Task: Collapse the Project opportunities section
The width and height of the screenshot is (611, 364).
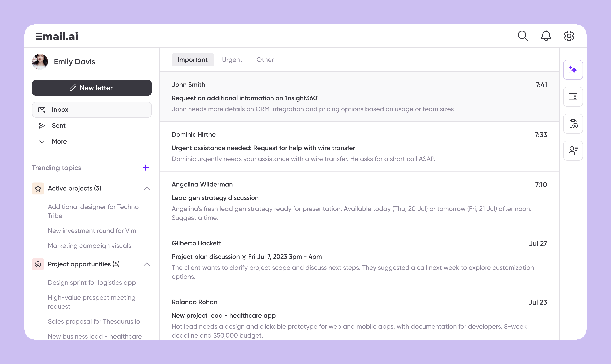Action: click(147, 264)
